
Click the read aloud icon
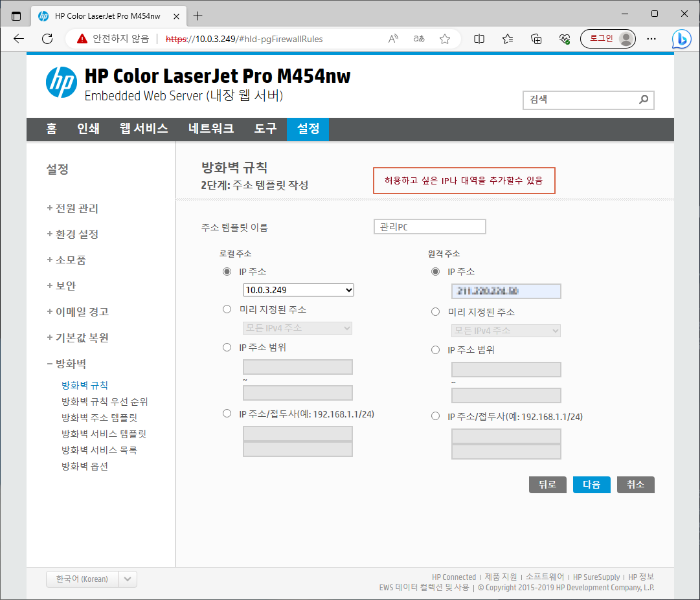(393, 39)
